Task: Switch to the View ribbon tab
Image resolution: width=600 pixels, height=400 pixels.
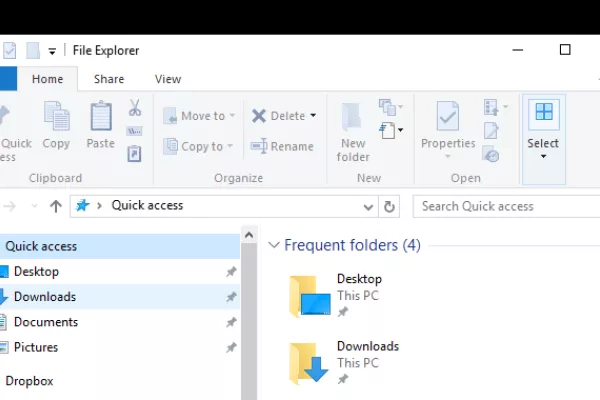Action: pyautogui.click(x=168, y=79)
